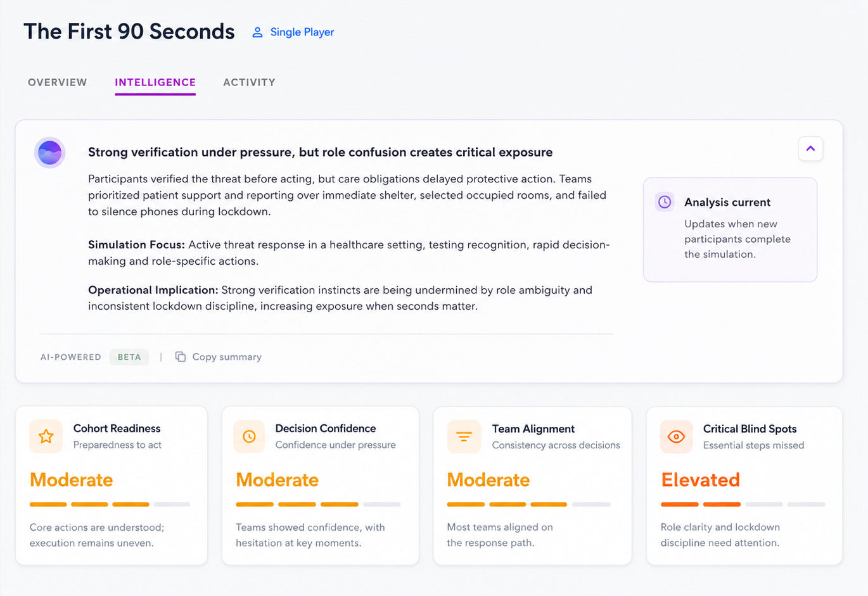Click the Critical Blind Spots eye icon

point(676,436)
